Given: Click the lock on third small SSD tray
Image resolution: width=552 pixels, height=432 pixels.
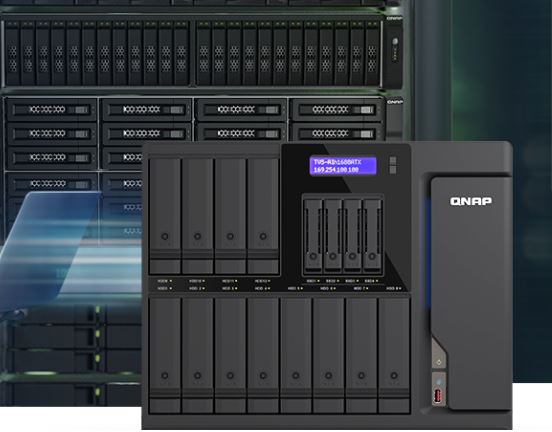Looking at the screenshot, I should pyautogui.click(x=352, y=256).
